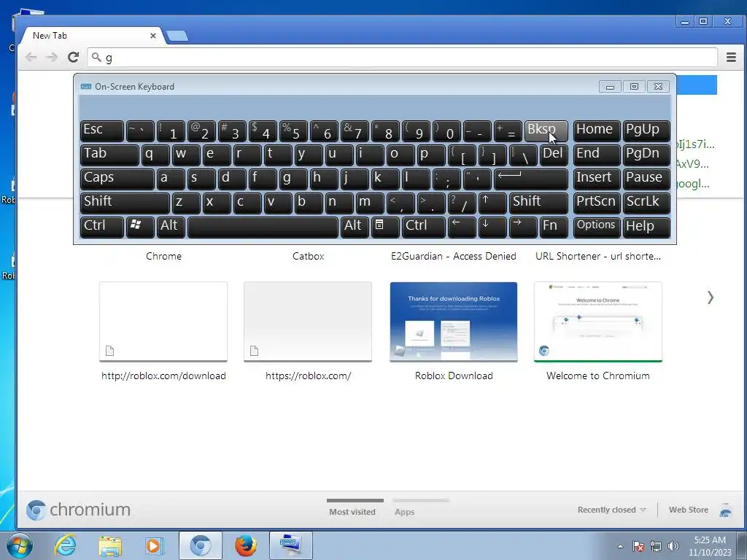Open a new tab with the tab strip button
The height and width of the screenshot is (560, 747).
(177, 36)
